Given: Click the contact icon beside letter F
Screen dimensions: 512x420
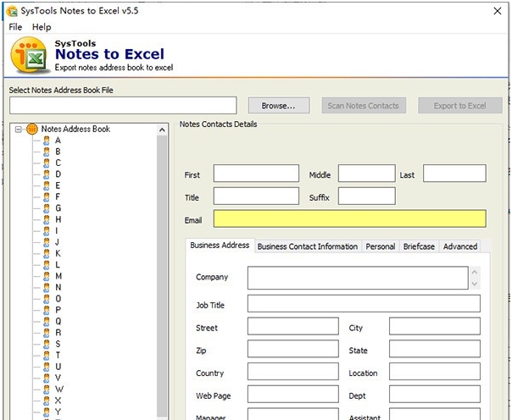Looking at the screenshot, I should (x=47, y=197).
